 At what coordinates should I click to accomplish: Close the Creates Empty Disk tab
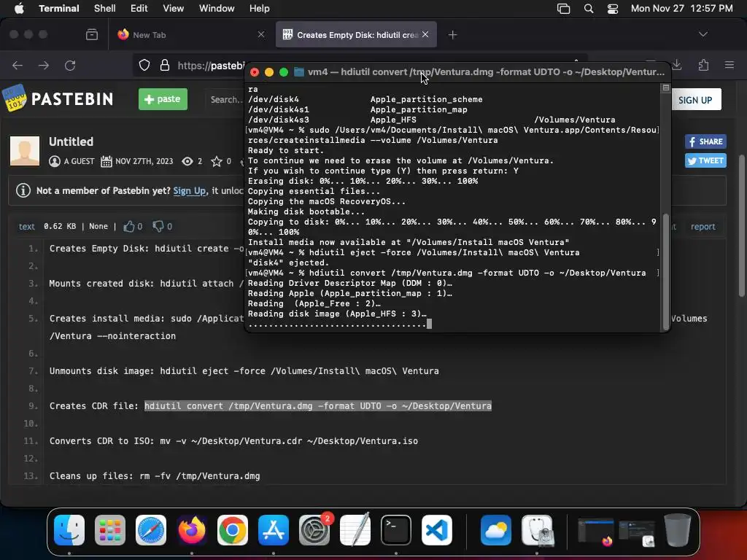pos(425,34)
